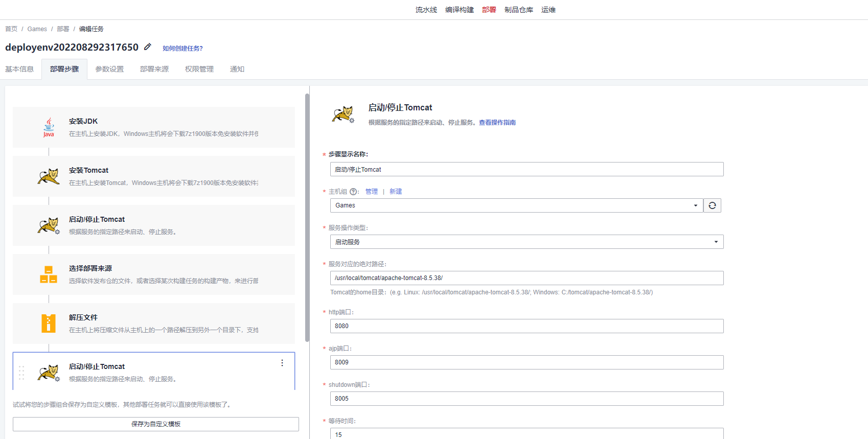Click the task name deployenv202208292317650
The image size is (868, 439).
point(72,47)
